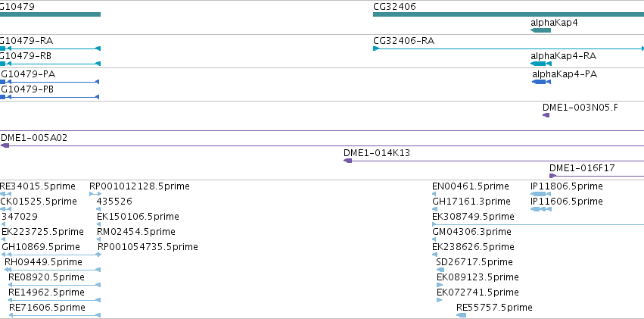The image size is (644, 319).
Task: Select the GH10869.5prime EST feature line
Action: tap(51, 255)
